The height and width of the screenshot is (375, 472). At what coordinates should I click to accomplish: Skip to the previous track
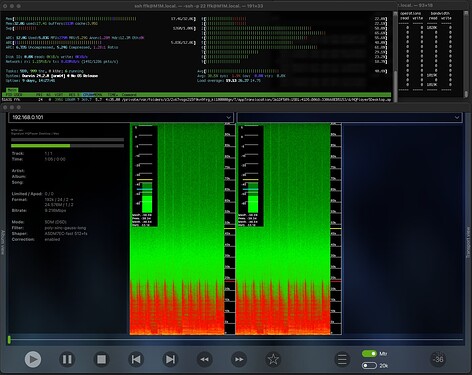click(136, 359)
